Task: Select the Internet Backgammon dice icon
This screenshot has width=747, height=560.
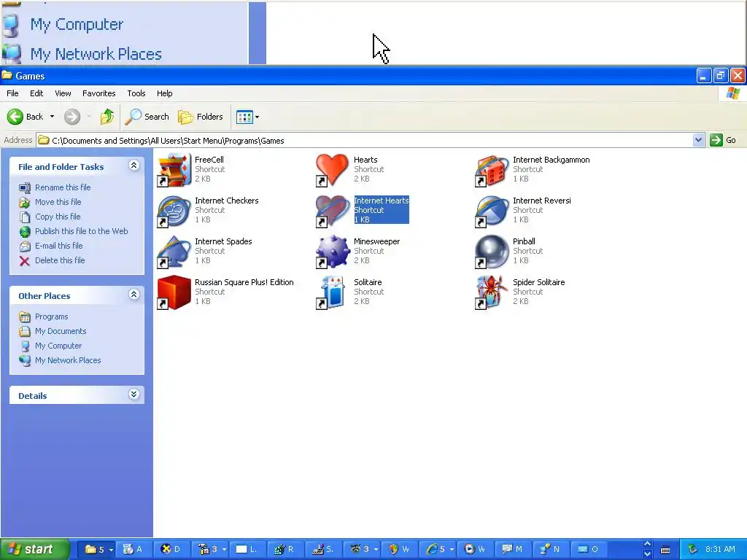Action: coord(492,169)
